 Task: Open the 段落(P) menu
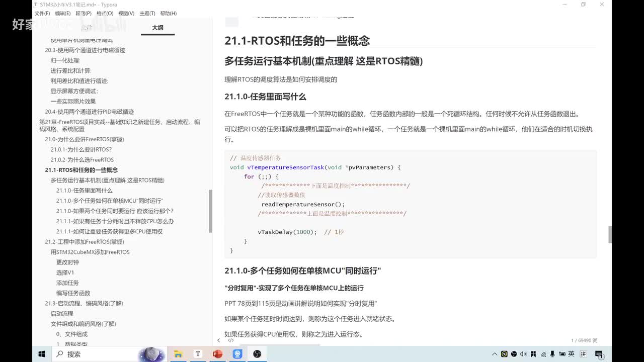point(84,14)
